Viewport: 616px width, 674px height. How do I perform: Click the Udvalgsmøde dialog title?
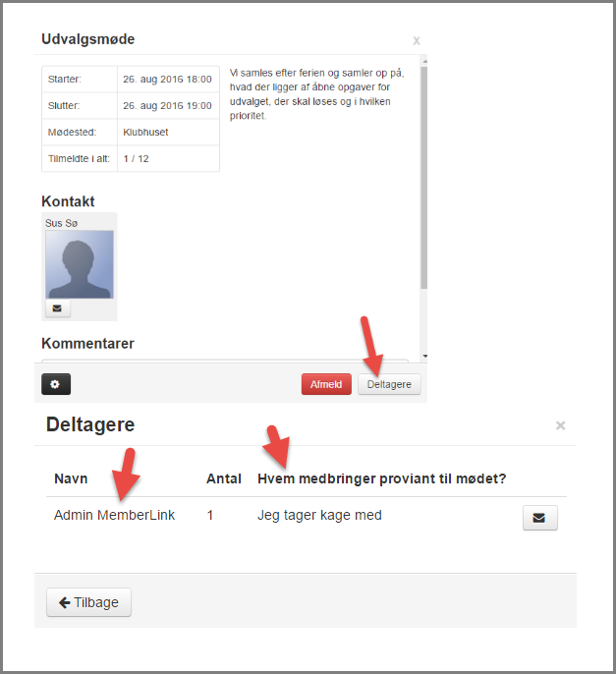tap(87, 39)
